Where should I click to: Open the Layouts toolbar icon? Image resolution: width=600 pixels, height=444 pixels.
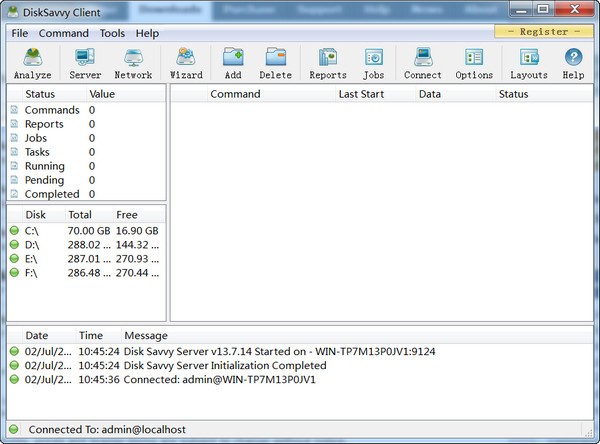click(529, 63)
